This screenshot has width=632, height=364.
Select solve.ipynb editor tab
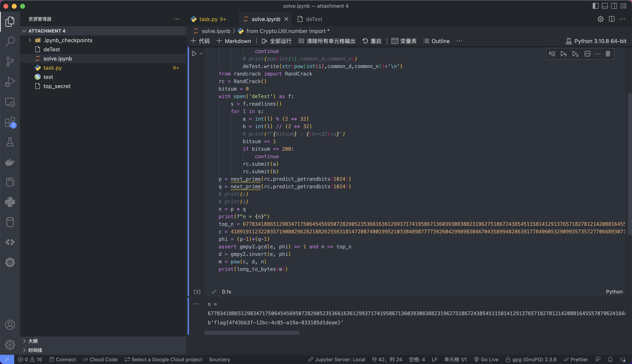(266, 19)
